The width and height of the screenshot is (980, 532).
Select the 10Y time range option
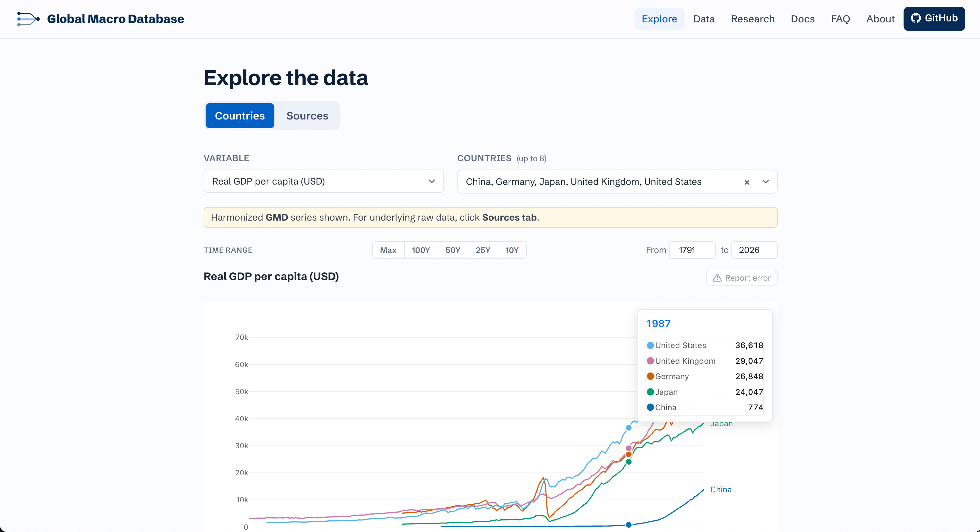[x=512, y=250]
